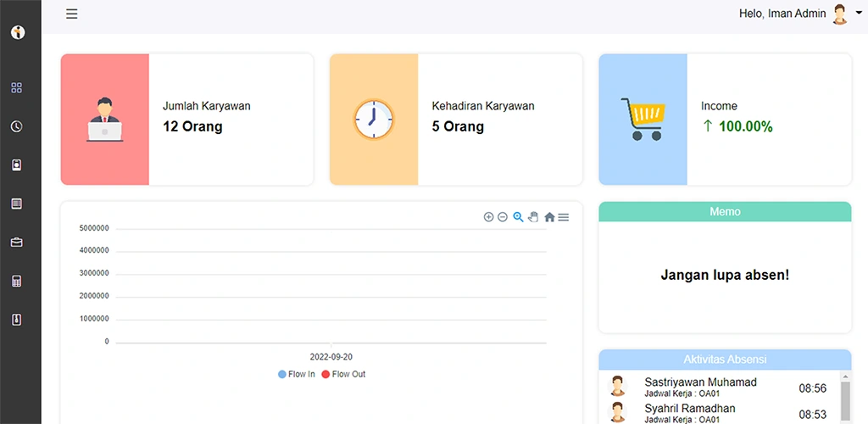The width and height of the screenshot is (868, 424).
Task: Click the chart zoom in plus icon
Action: [x=488, y=217]
